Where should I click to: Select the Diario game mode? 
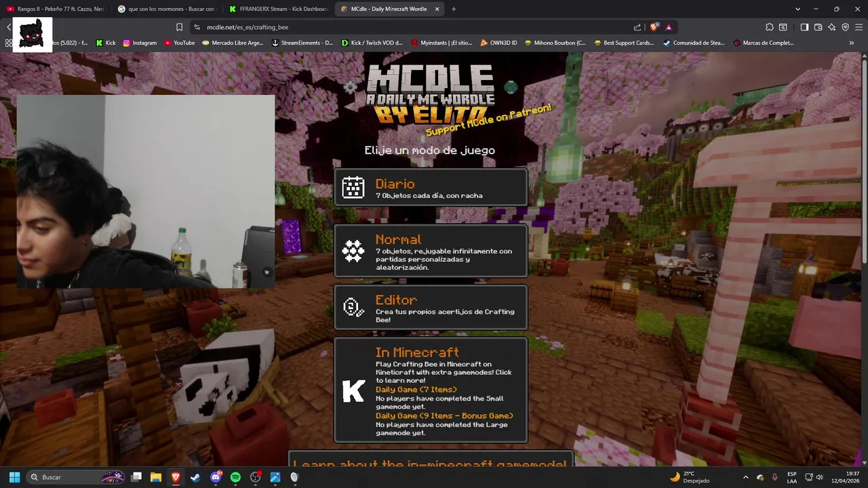coord(431,187)
